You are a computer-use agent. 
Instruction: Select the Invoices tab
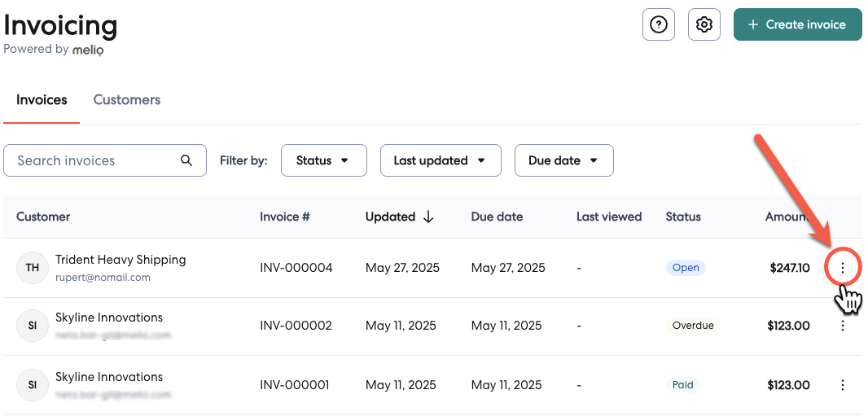[42, 100]
